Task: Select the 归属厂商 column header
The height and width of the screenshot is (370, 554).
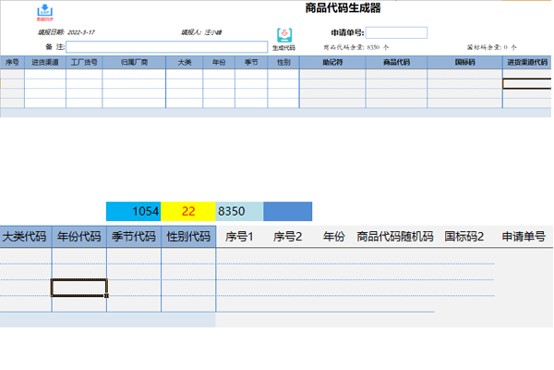Action: [x=134, y=62]
